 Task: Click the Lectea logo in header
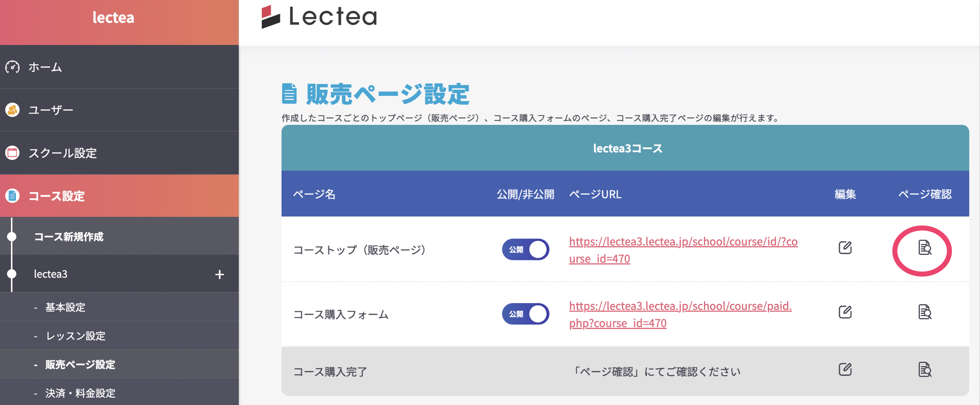[319, 17]
